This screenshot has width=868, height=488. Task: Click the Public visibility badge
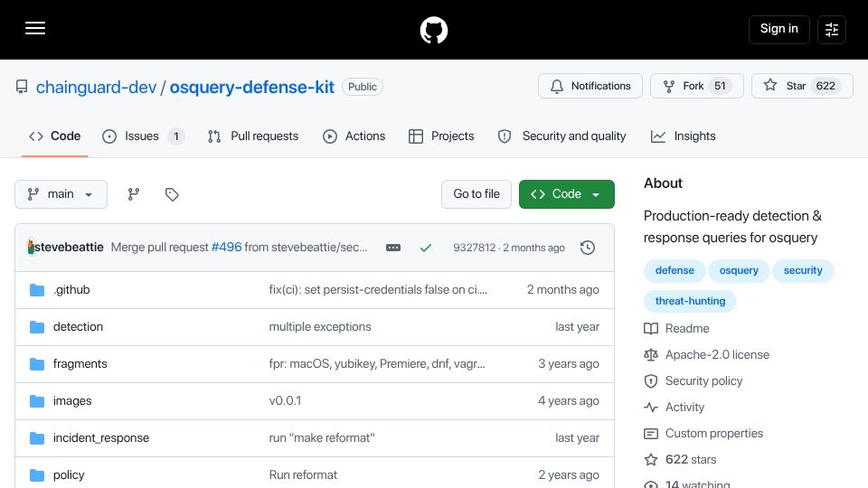[363, 87]
